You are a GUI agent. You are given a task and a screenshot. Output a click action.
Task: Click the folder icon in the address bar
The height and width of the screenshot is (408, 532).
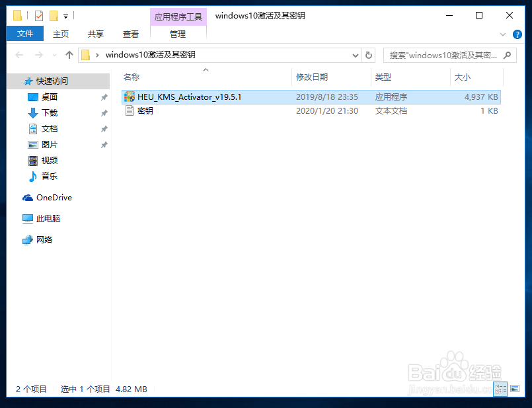click(85, 55)
